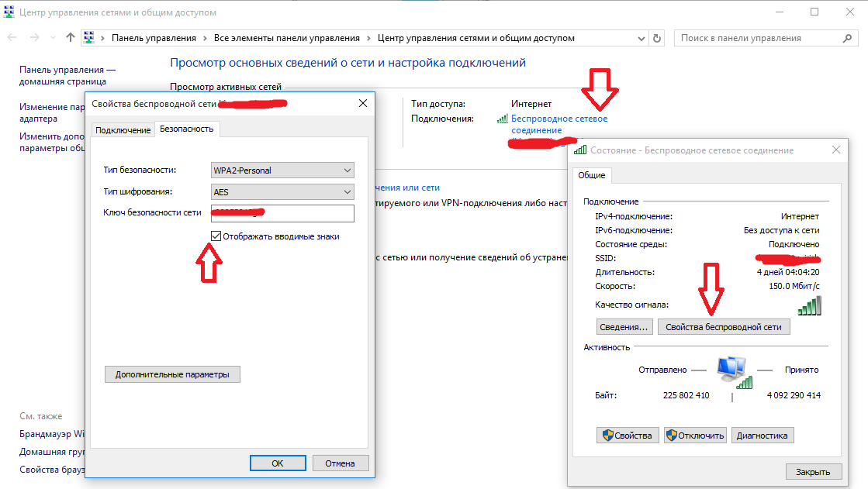Image resolution: width=868 pixels, height=489 pixels.
Task: Select the "Безопасность" tab
Action: point(186,129)
